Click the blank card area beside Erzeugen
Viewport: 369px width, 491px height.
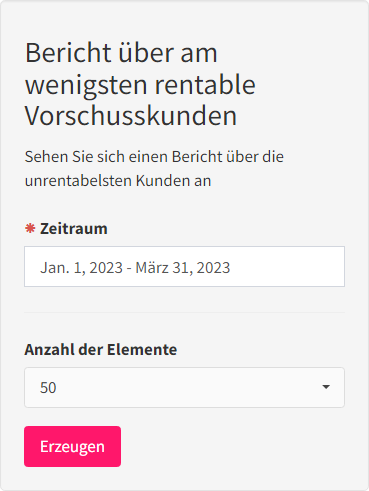coord(233,446)
